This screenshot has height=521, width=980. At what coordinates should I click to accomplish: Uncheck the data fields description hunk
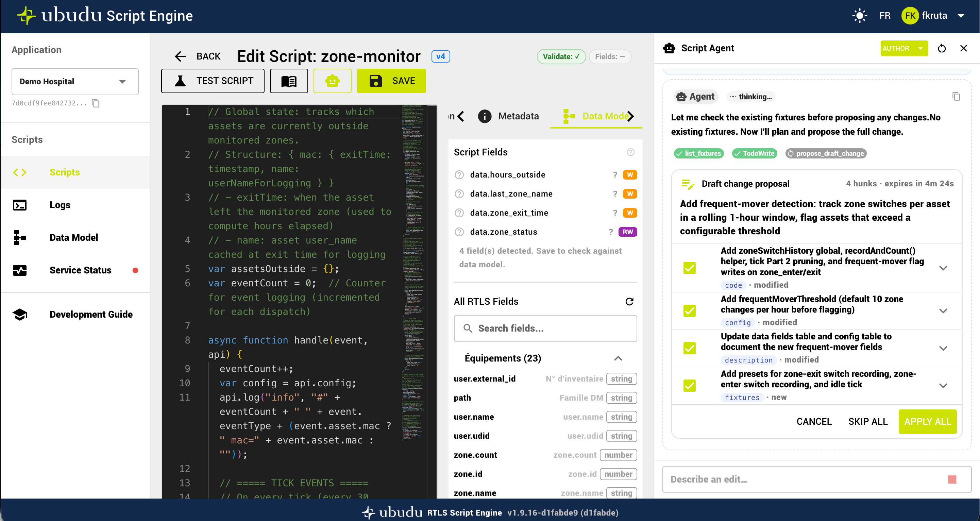689,348
